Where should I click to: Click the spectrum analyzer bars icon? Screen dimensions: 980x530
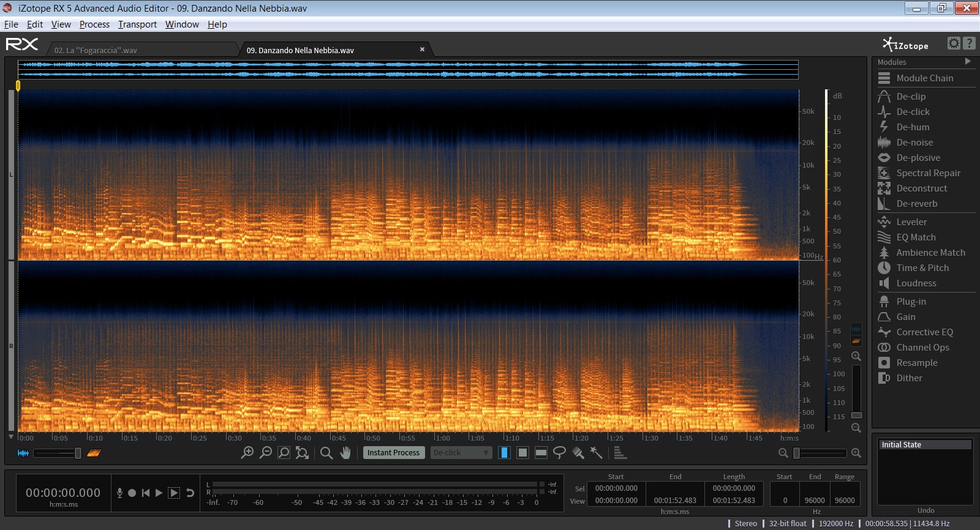[x=620, y=453]
